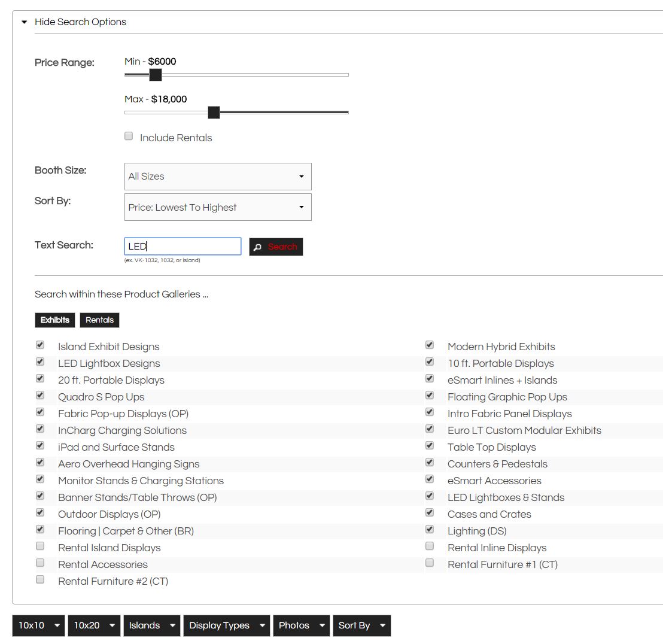Click the Max price slider handle
The width and height of the screenshot is (663, 644).
tap(214, 112)
